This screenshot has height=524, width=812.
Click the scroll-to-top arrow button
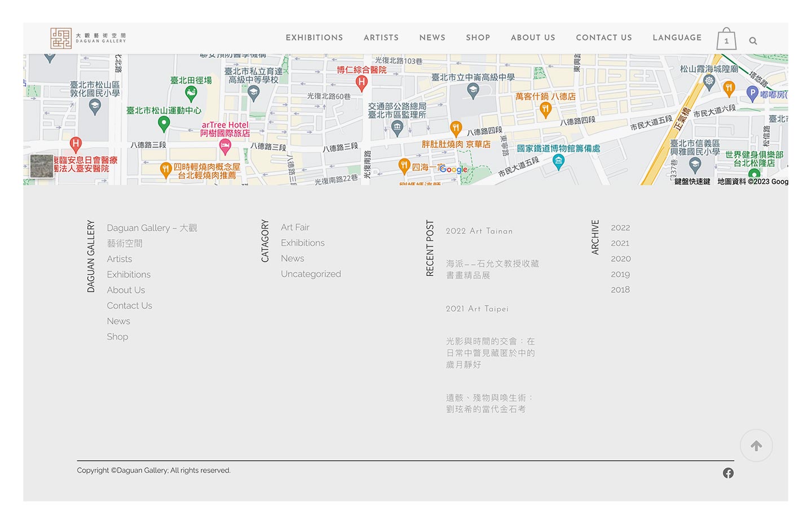coord(756,446)
